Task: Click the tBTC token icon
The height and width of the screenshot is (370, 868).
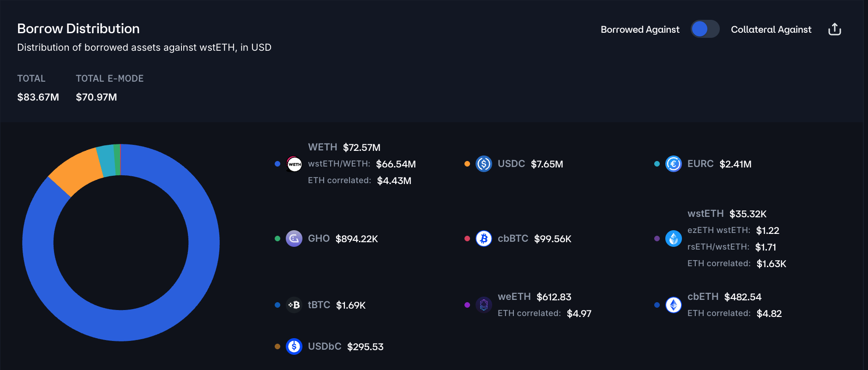Action: pos(294,305)
